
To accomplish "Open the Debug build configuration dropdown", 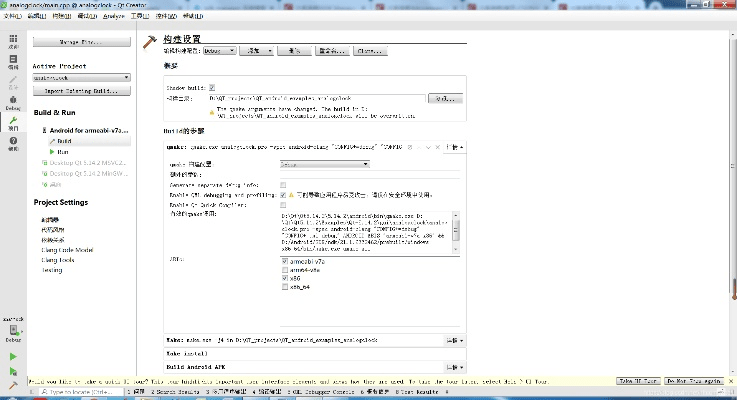I will click(219, 49).
